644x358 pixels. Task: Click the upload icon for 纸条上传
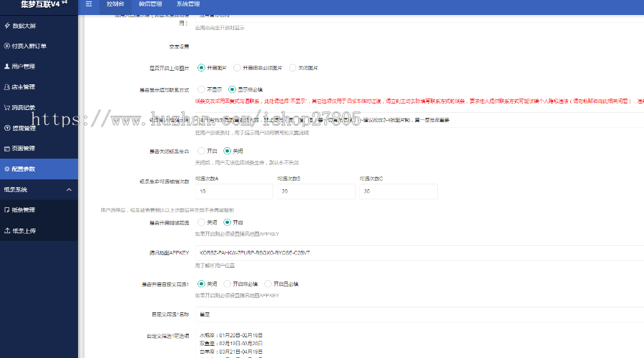click(x=7, y=231)
